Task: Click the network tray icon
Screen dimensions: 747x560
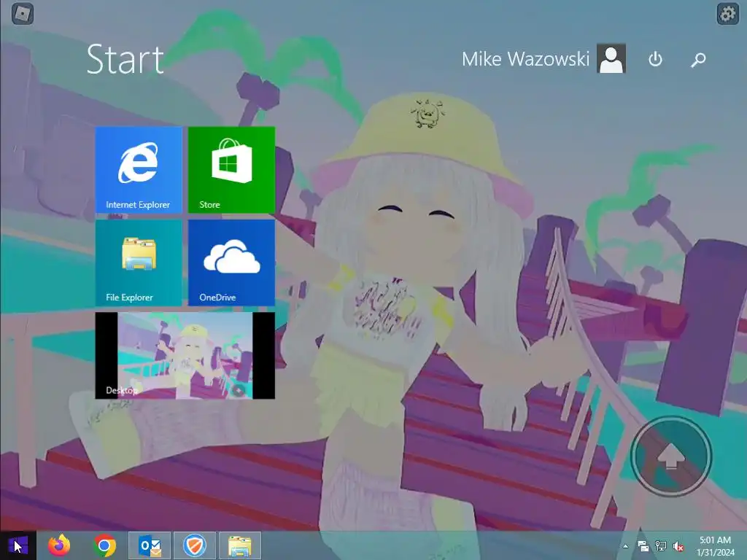Action: coord(661,546)
